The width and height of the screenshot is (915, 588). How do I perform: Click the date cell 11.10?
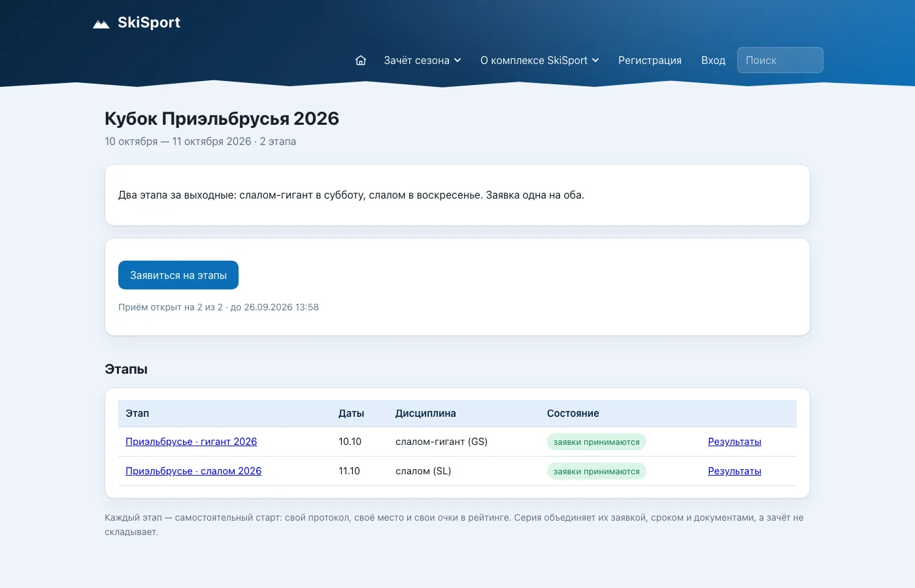349,471
